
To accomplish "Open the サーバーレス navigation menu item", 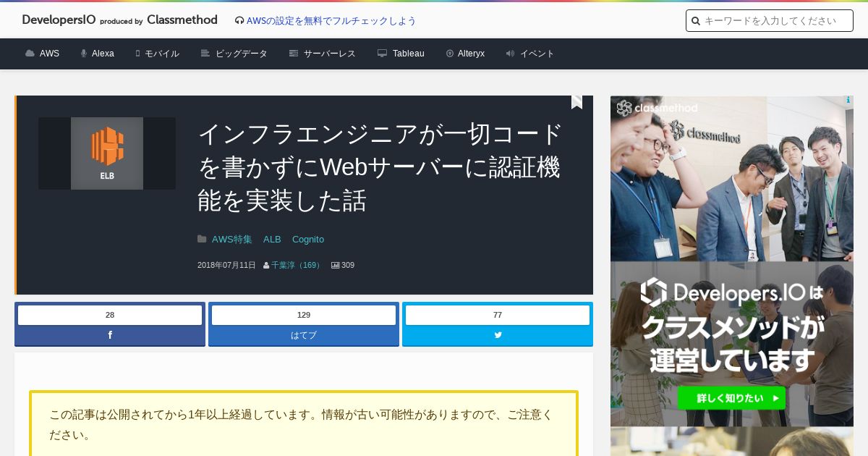I will point(330,54).
